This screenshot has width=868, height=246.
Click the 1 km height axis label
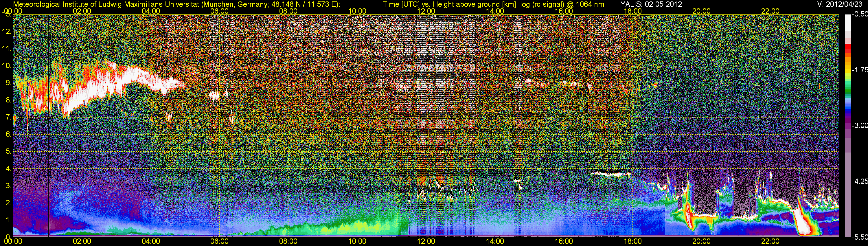(8, 220)
